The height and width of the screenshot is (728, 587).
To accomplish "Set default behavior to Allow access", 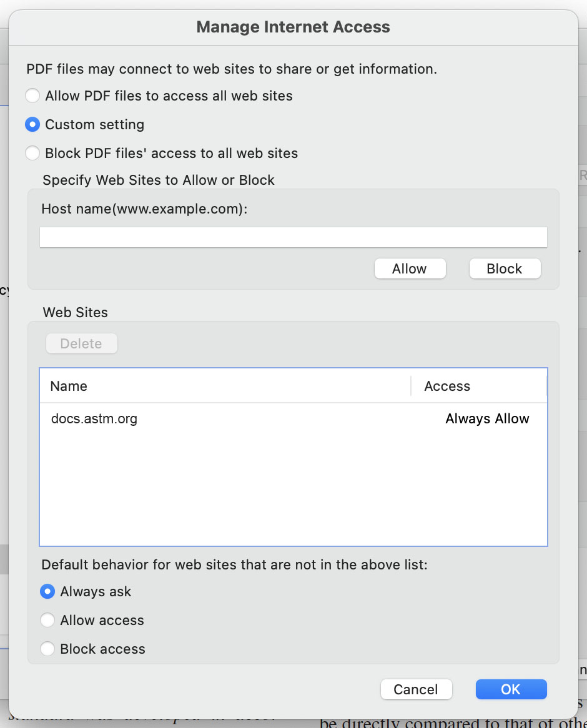I will pyautogui.click(x=47, y=621).
